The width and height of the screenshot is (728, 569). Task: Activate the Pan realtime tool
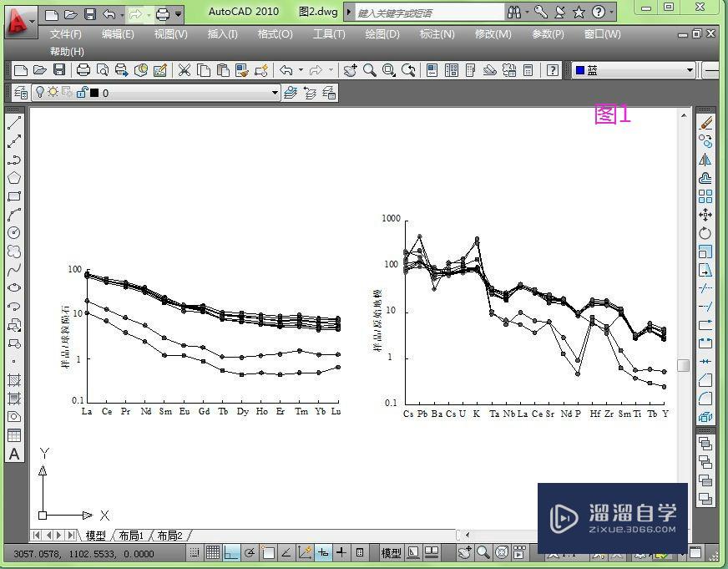350,70
